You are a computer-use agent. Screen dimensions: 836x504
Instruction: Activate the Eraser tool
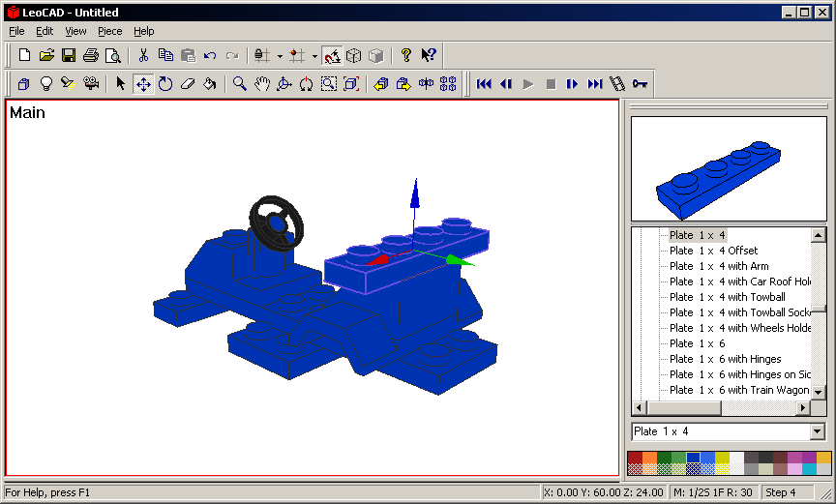point(188,84)
